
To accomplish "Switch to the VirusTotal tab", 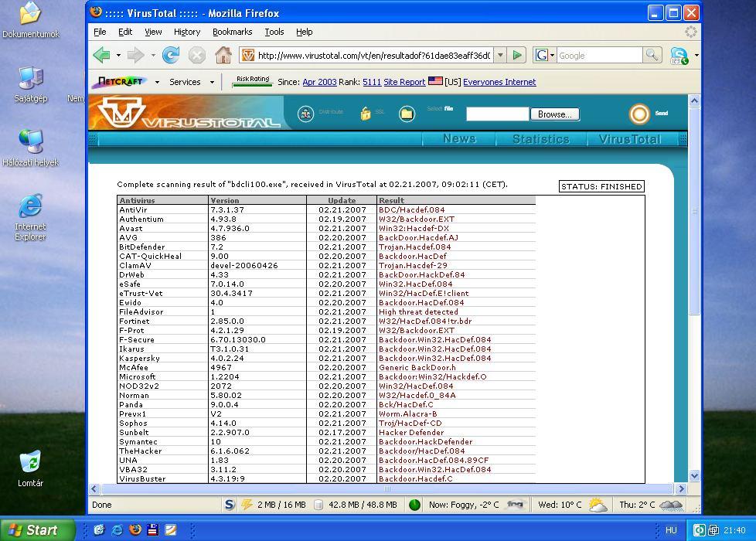I will tap(630, 139).
